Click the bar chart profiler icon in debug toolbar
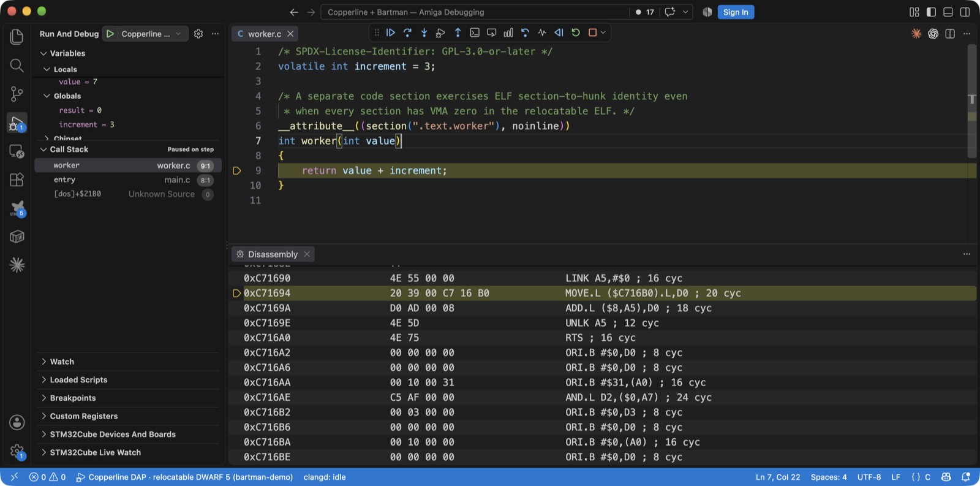The width and height of the screenshot is (980, 486). [508, 33]
